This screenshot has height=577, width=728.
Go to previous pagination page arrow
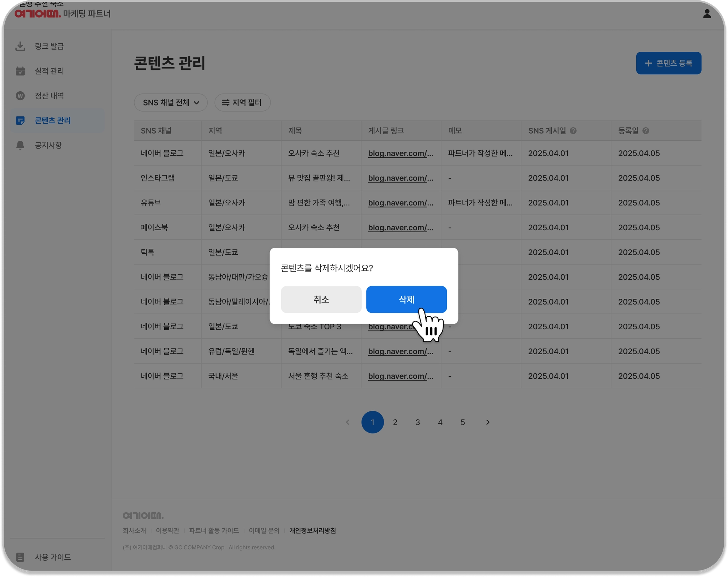(348, 422)
